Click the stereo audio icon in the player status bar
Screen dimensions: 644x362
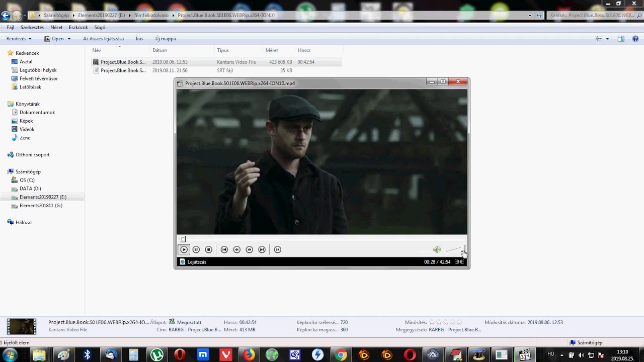[459, 262]
